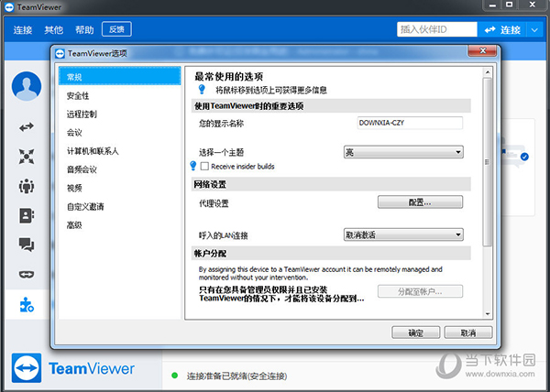
Task: Click the 确定 button
Action: [415, 332]
